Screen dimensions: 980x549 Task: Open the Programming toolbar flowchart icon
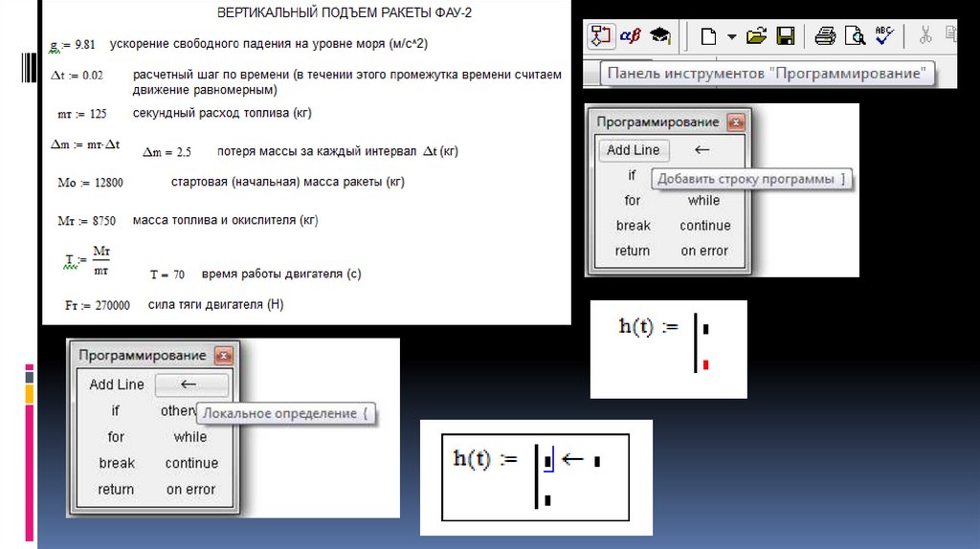[601, 36]
